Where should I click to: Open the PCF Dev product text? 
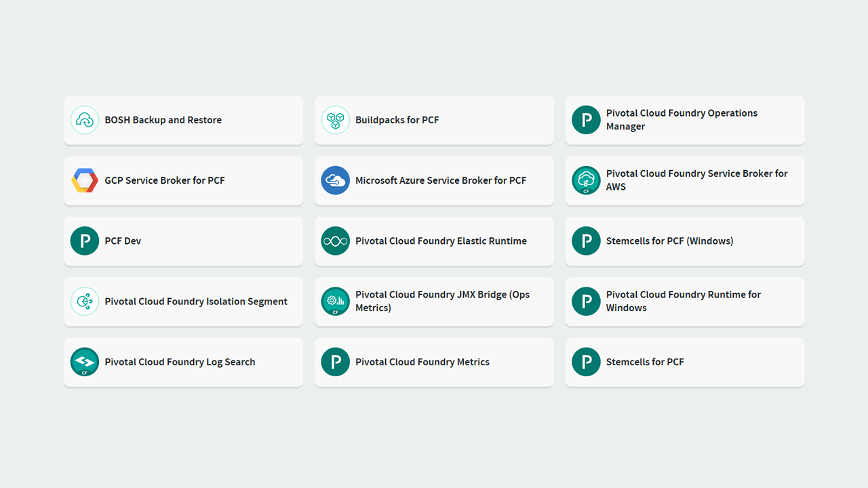pos(123,241)
